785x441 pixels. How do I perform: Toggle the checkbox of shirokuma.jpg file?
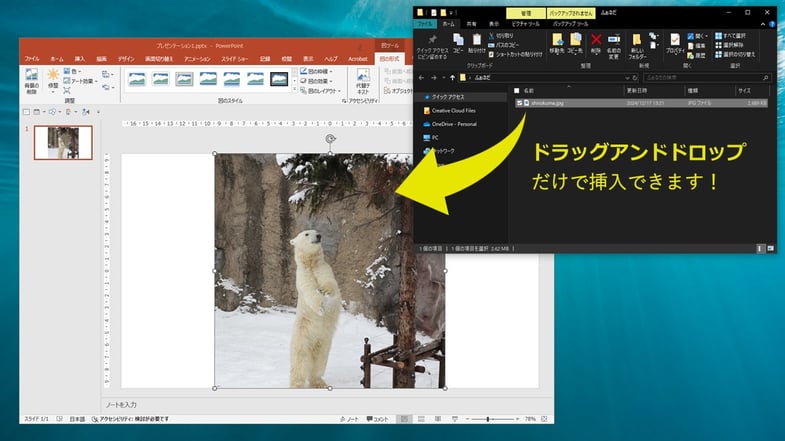519,103
